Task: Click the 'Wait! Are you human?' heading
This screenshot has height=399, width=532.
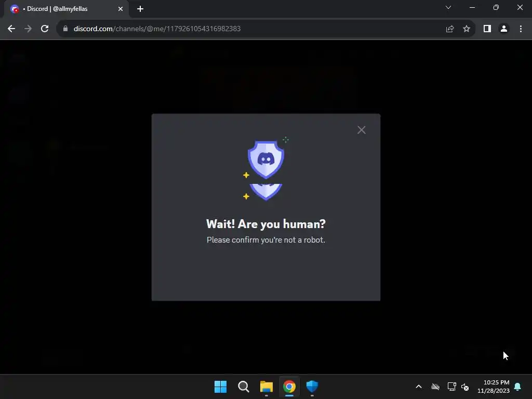Action: [x=266, y=224]
